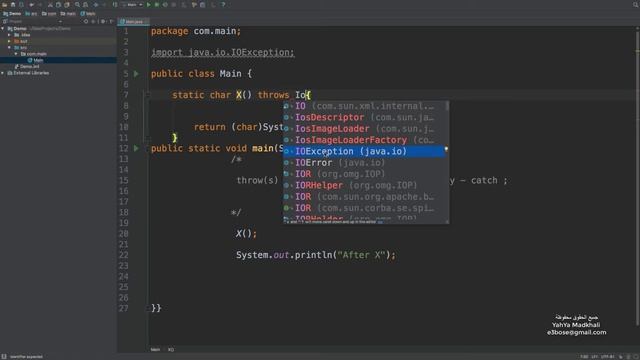Choose IOException (java.io) from completion list
Viewport: 640px width, 360px height.
(x=364, y=151)
